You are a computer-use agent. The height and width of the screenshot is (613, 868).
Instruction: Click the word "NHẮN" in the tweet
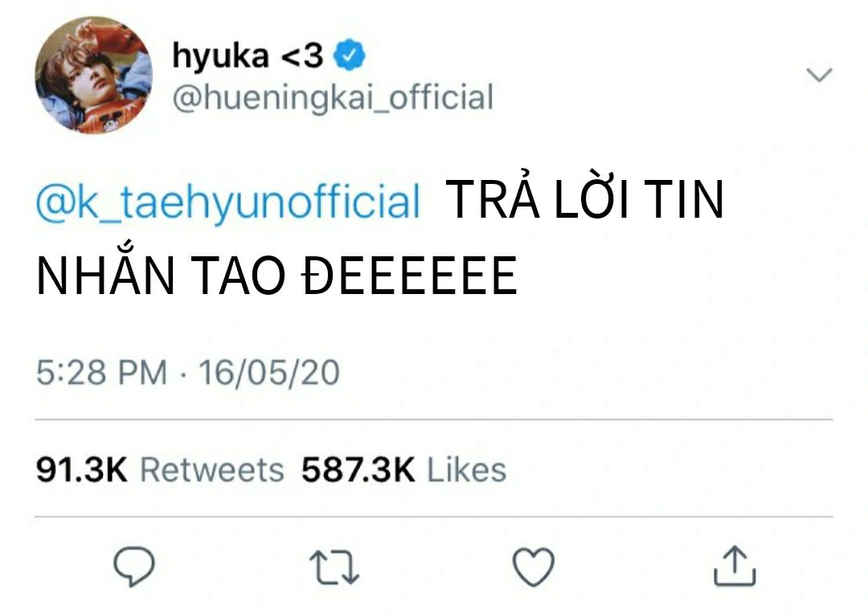pyautogui.click(x=96, y=275)
